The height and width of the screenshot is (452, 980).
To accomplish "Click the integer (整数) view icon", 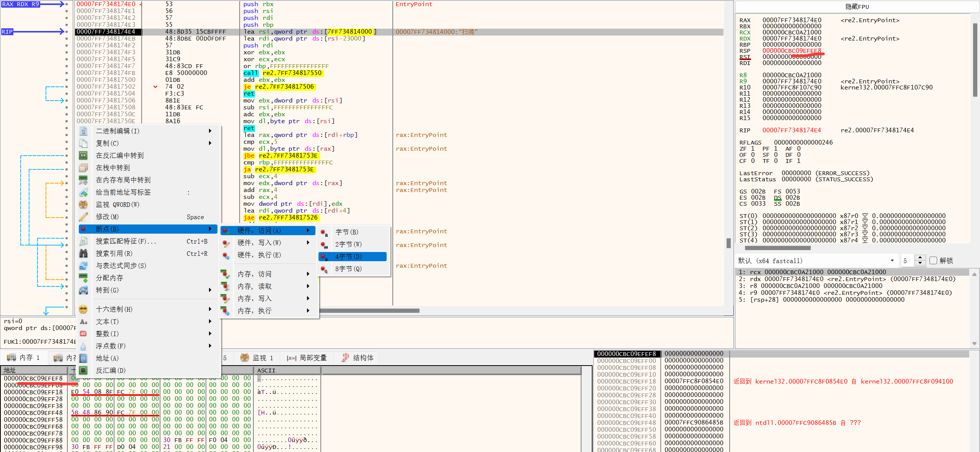I will coord(83,334).
